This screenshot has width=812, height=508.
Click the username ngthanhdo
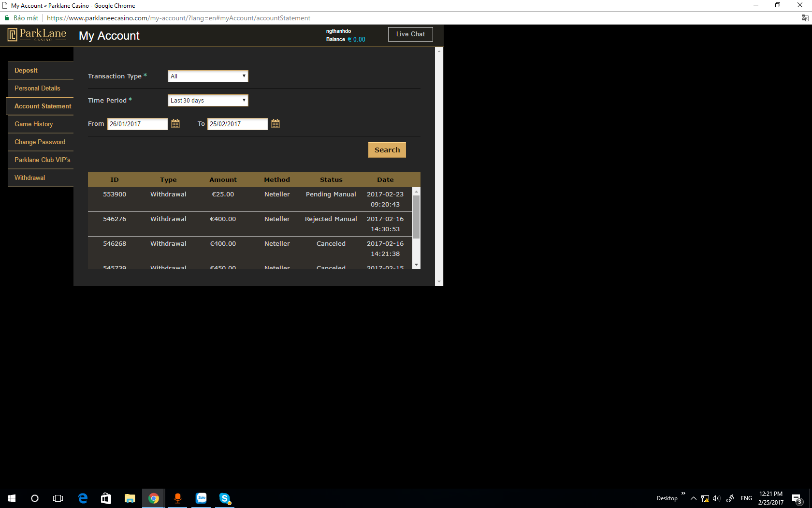pos(338,31)
